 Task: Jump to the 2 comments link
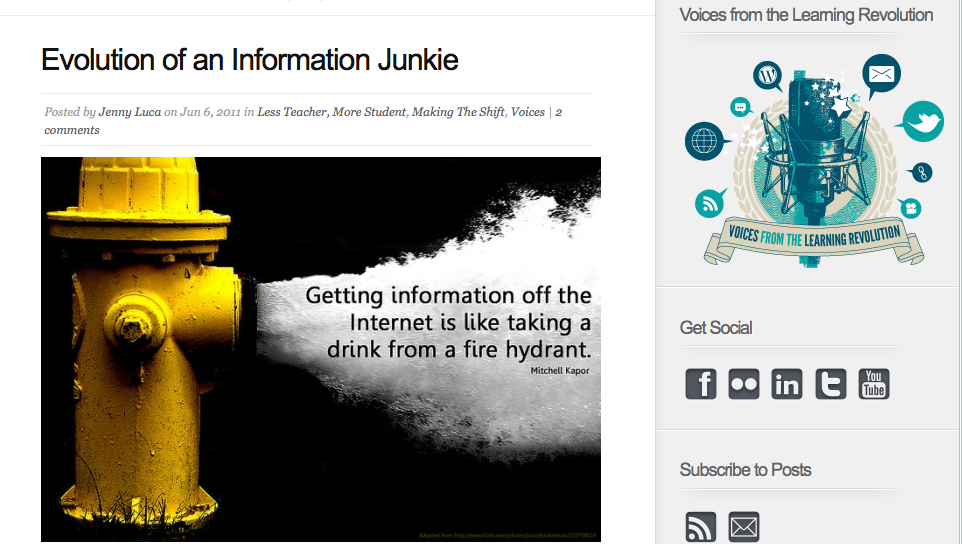71,130
